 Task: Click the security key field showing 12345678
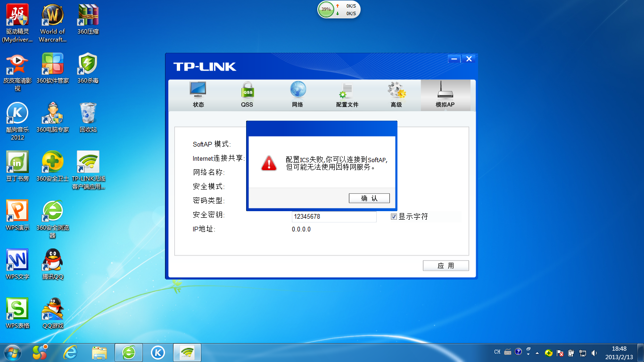pos(334,217)
